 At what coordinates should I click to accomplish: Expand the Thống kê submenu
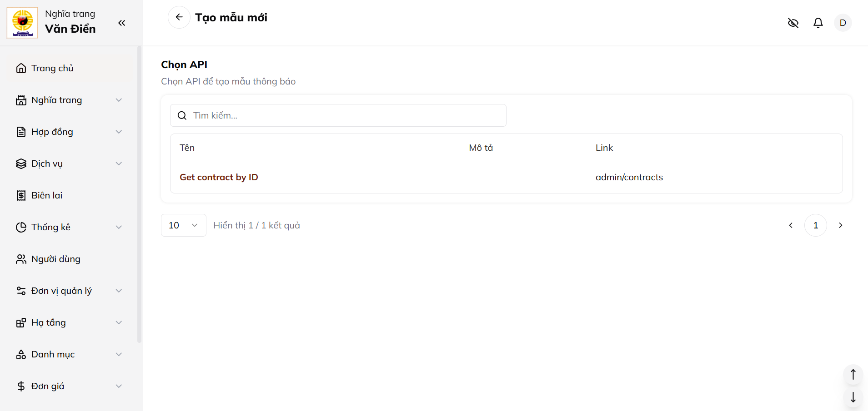pyautogui.click(x=68, y=227)
